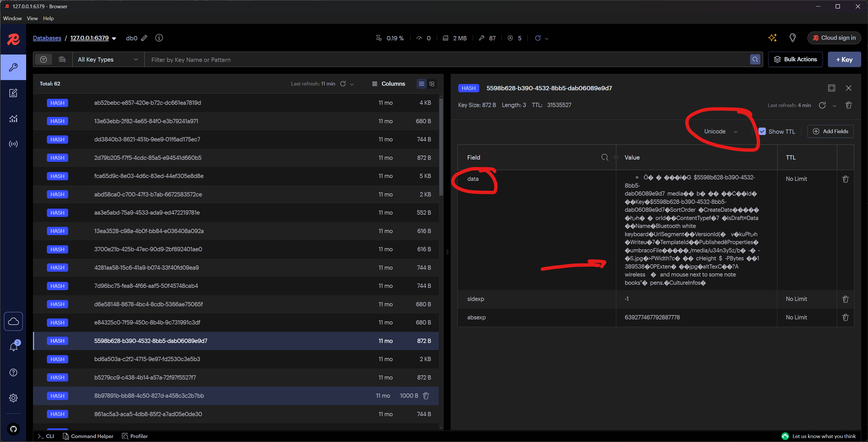The image size is (868, 442).
Task: Open the Unicode value format dropdown
Action: point(721,132)
